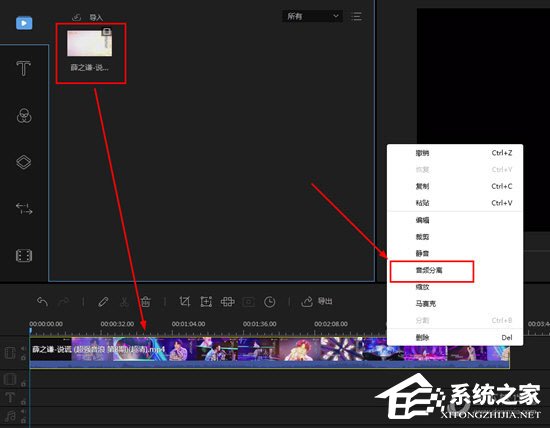Open the Overlays tab with layered diamonds
Screen dimensions: 550x428
24,162
